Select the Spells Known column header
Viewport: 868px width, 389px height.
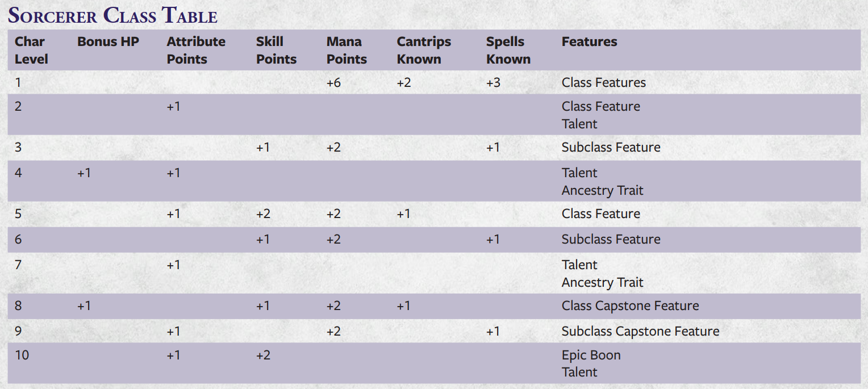508,50
